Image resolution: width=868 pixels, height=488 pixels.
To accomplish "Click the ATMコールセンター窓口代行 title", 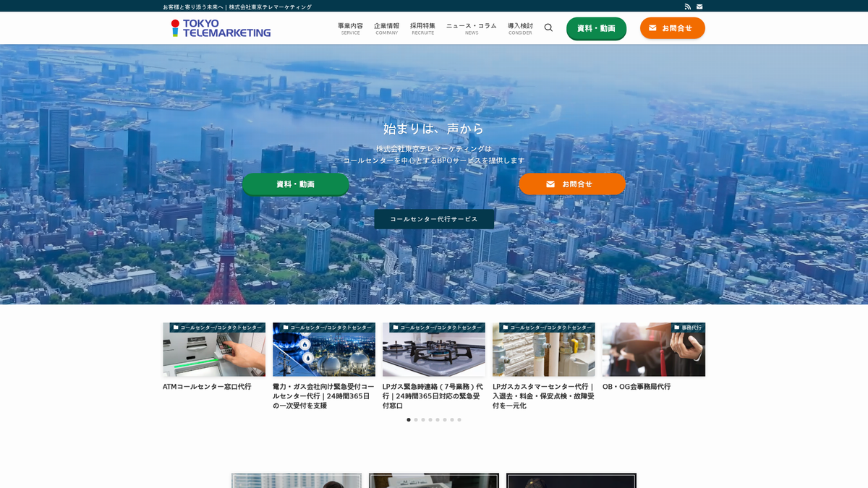I will [207, 387].
